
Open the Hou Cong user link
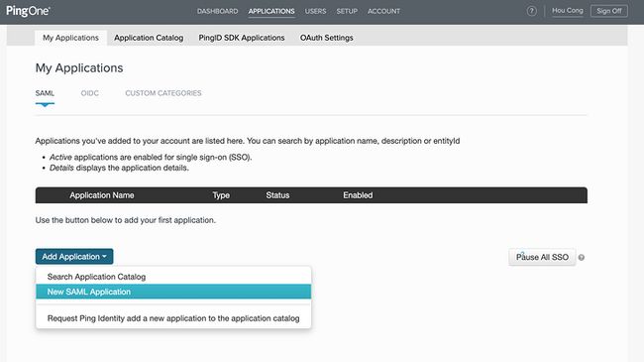pyautogui.click(x=567, y=11)
